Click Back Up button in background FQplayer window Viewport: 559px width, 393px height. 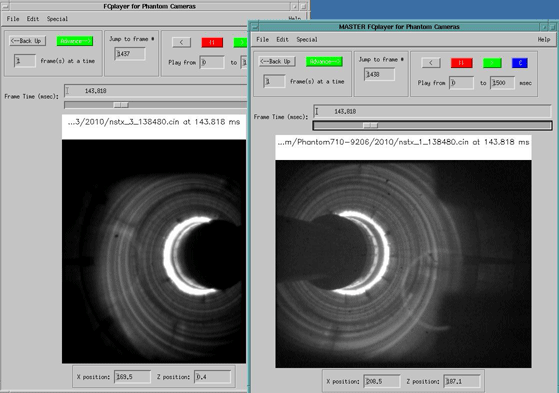point(27,41)
